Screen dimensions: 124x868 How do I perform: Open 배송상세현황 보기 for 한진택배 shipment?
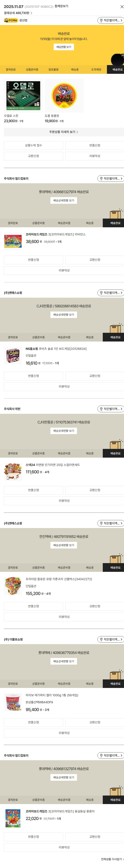click(x=64, y=545)
